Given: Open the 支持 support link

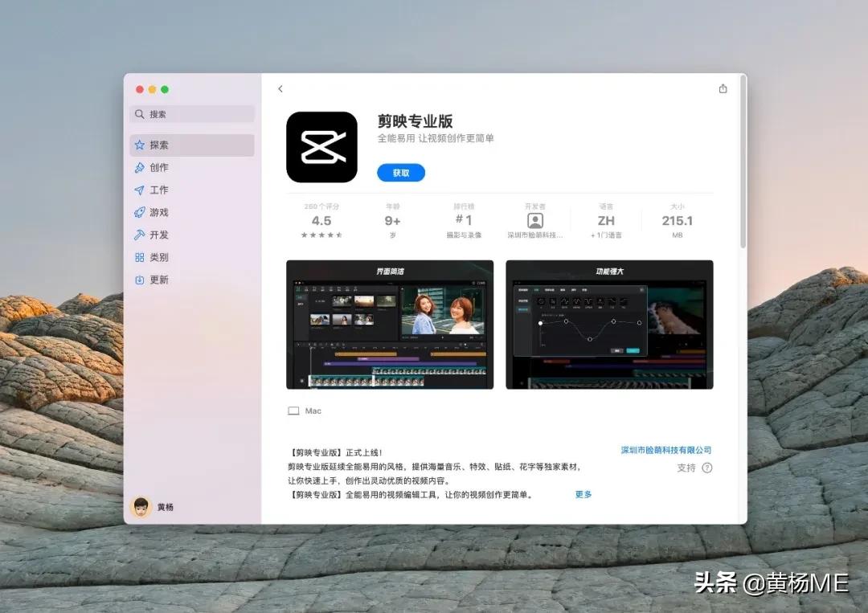Looking at the screenshot, I should pyautogui.click(x=687, y=468).
